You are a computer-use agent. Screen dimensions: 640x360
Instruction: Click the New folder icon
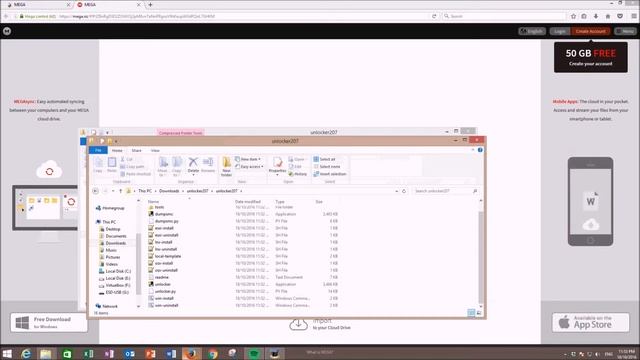[x=226, y=167]
